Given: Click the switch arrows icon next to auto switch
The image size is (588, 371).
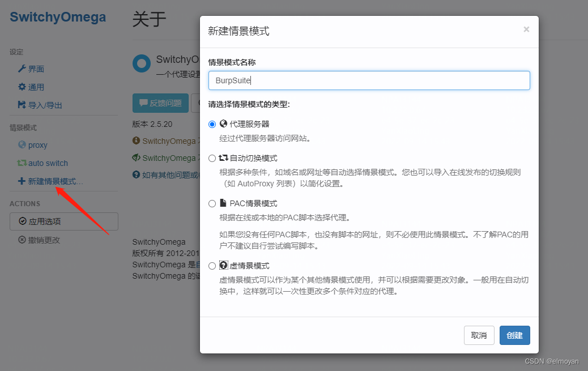Looking at the screenshot, I should [22, 163].
